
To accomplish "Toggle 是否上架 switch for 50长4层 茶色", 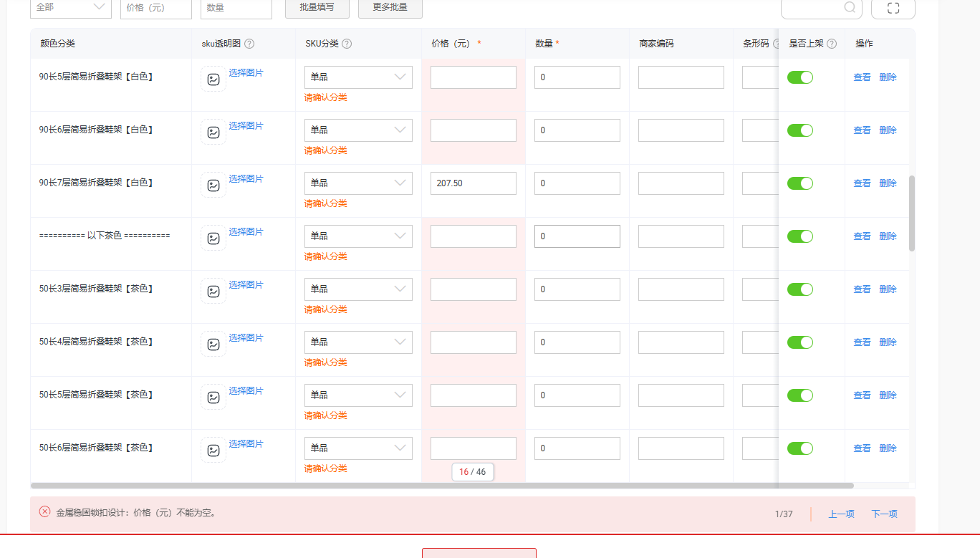I will click(800, 342).
